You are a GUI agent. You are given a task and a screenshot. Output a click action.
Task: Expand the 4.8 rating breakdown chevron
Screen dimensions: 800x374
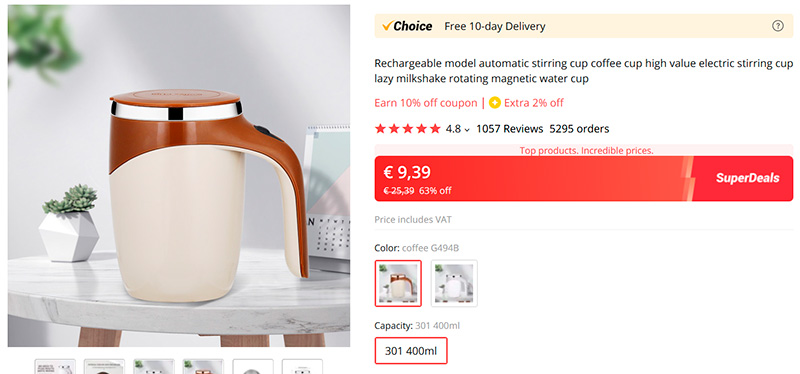click(x=467, y=130)
